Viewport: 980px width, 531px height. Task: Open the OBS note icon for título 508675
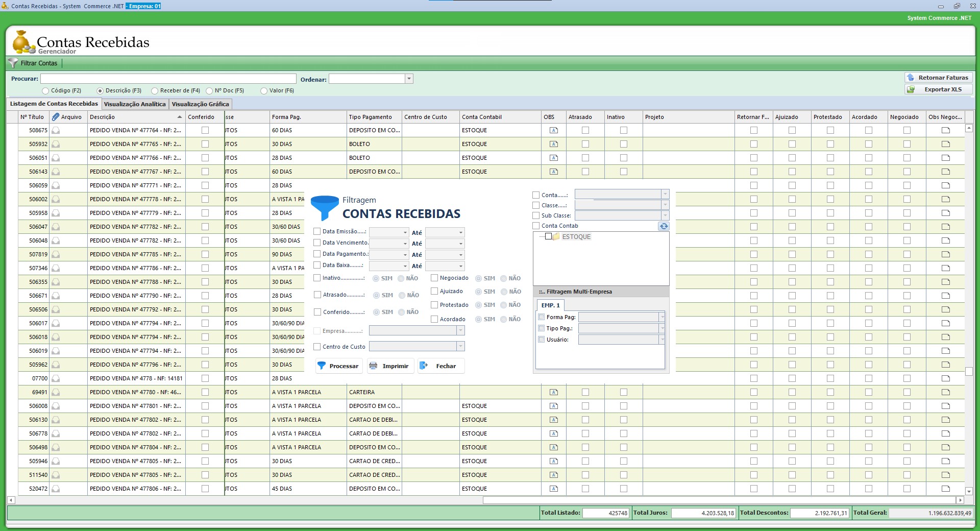tap(553, 130)
